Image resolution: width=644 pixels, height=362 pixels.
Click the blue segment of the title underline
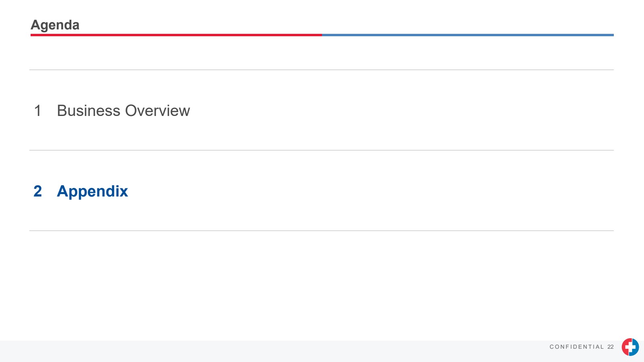468,35
